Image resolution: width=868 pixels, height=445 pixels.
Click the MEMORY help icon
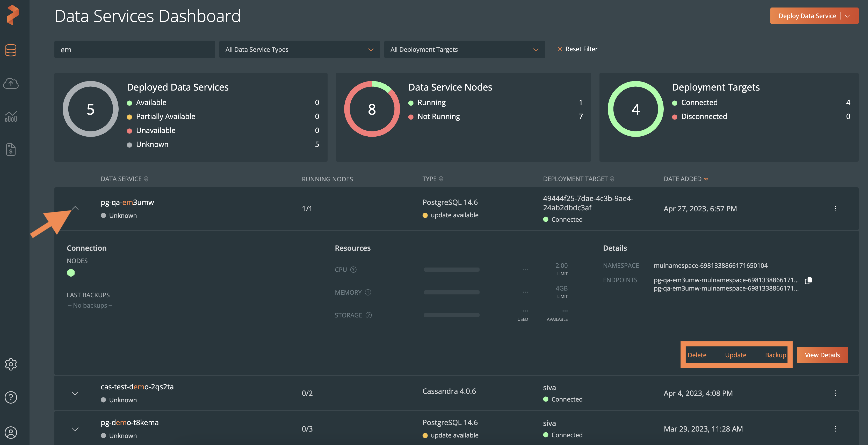pyautogui.click(x=368, y=293)
